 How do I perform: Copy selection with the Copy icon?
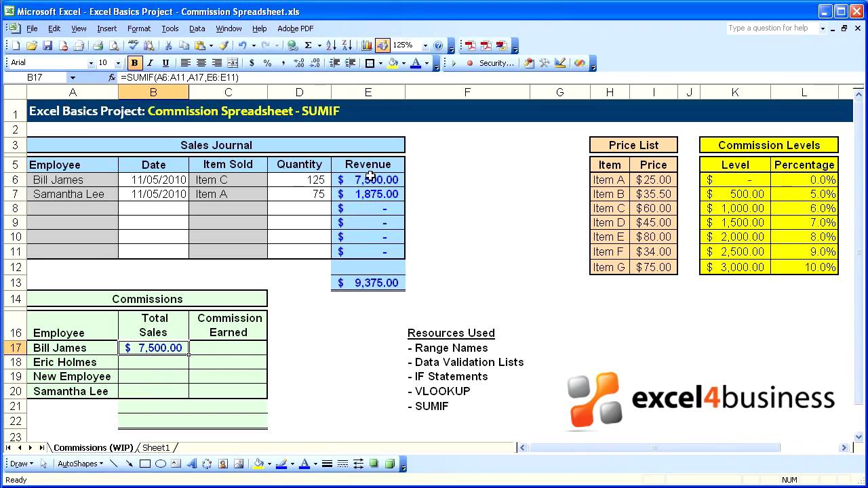(x=184, y=45)
